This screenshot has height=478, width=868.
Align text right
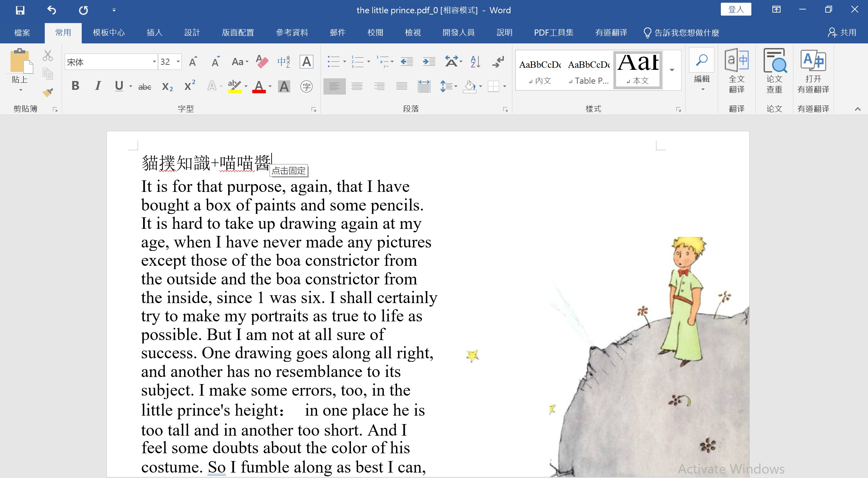click(379, 86)
